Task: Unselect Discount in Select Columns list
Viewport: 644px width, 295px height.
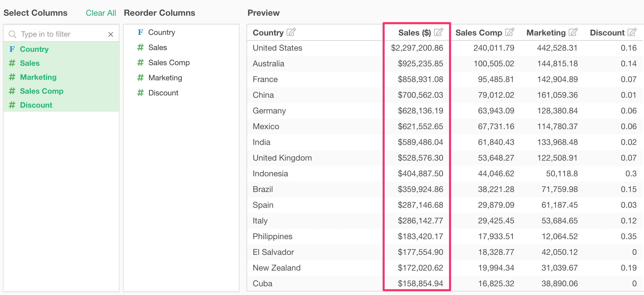Action: coord(36,105)
